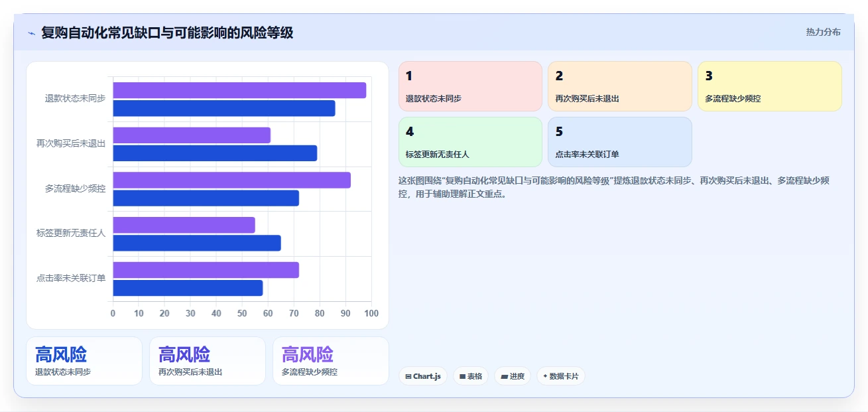Click y-axis label 多流程缺少频控

pyautogui.click(x=75, y=188)
